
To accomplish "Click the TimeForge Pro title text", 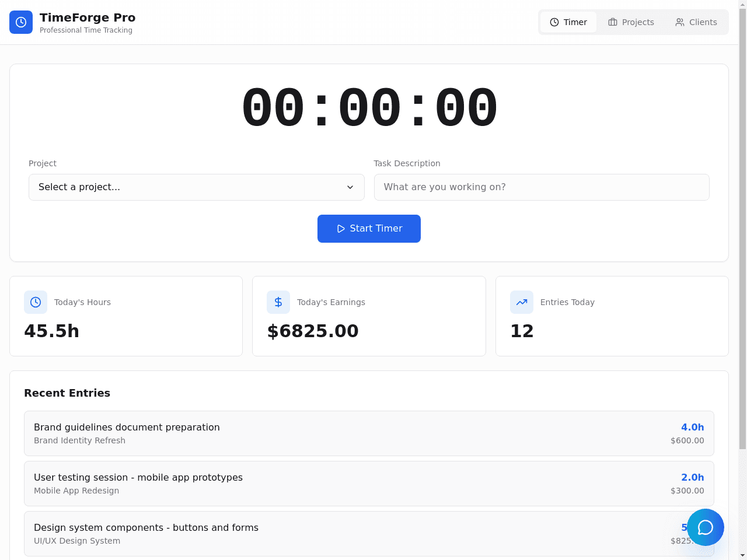I will pos(88,17).
